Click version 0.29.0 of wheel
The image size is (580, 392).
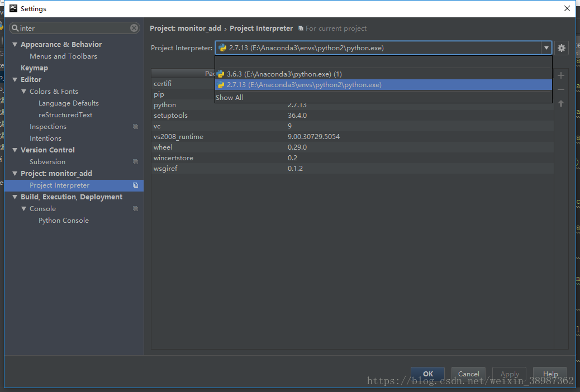click(297, 147)
